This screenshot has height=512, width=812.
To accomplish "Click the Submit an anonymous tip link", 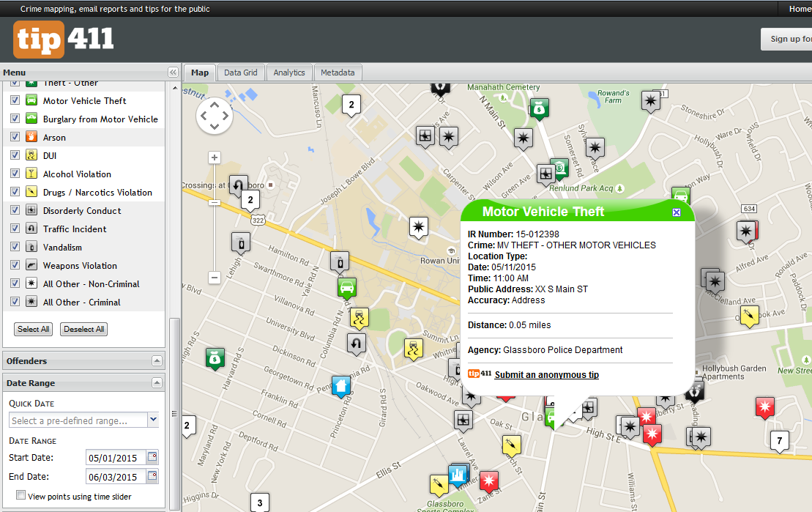I will 545,374.
